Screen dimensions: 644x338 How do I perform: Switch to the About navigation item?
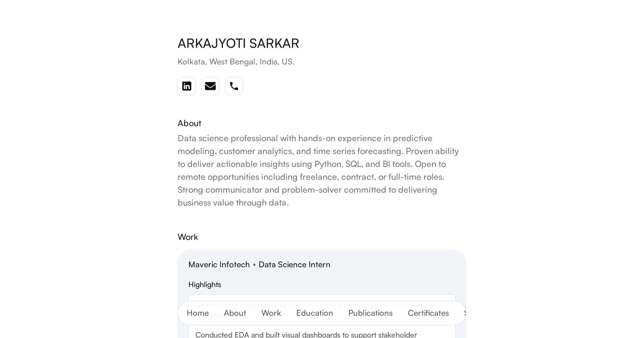[x=235, y=313]
